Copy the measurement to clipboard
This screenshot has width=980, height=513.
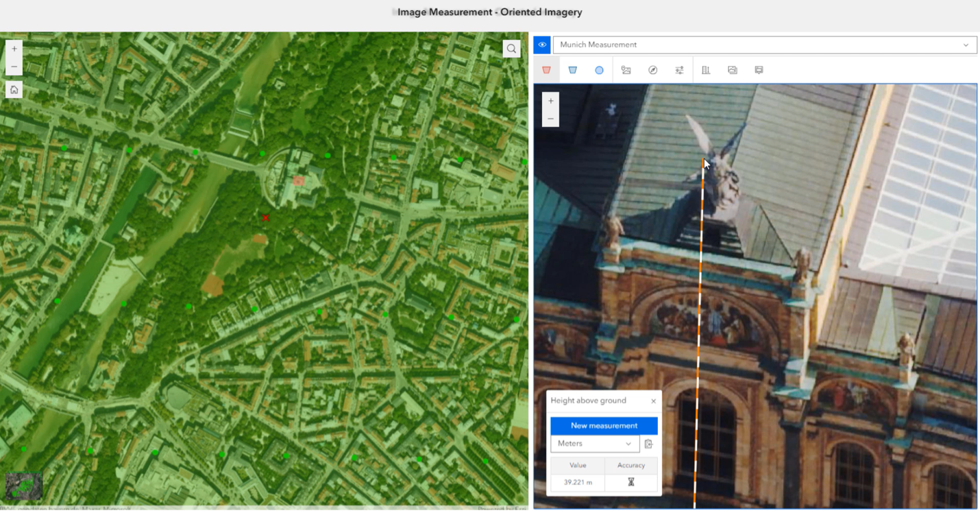click(649, 444)
